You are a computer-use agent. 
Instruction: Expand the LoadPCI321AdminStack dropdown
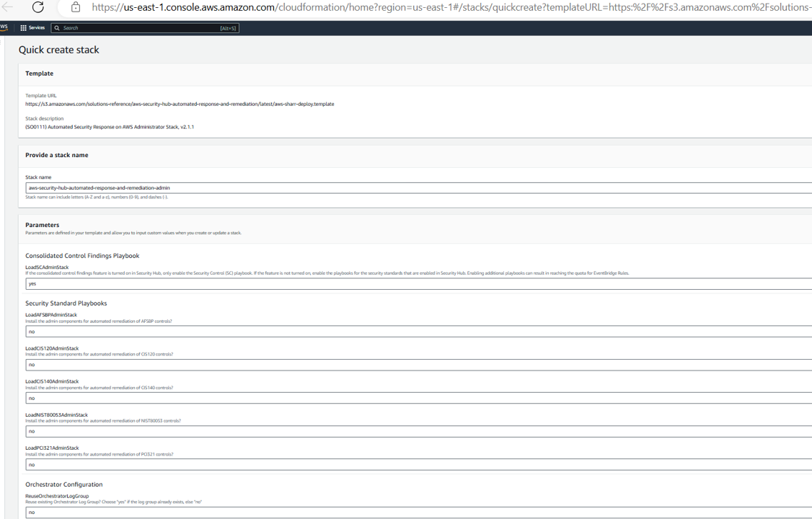pos(418,465)
